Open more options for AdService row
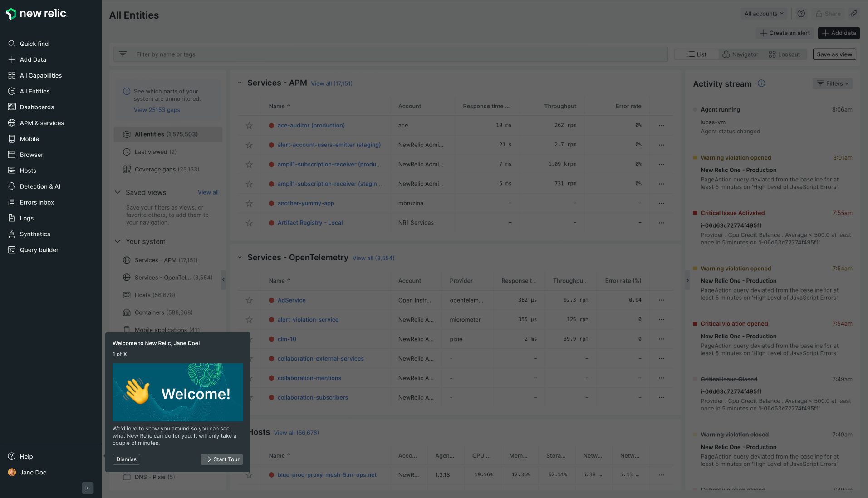This screenshot has width=868, height=498. tap(662, 300)
